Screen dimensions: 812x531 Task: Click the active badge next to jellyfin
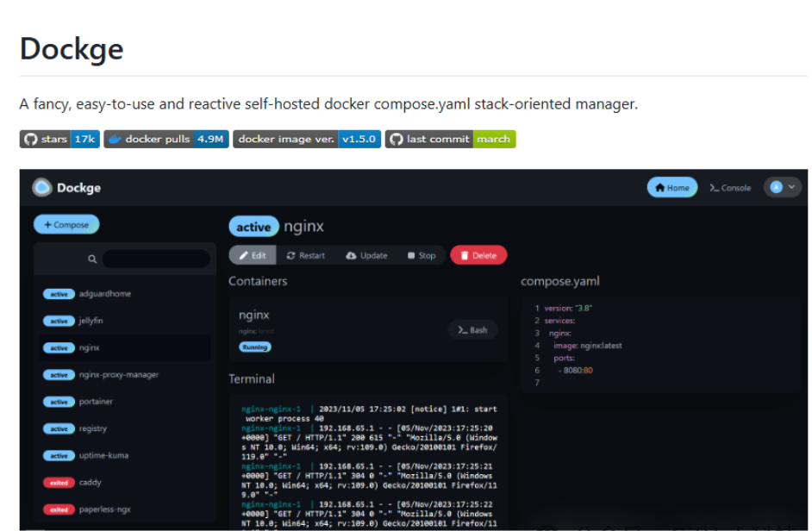coord(59,322)
